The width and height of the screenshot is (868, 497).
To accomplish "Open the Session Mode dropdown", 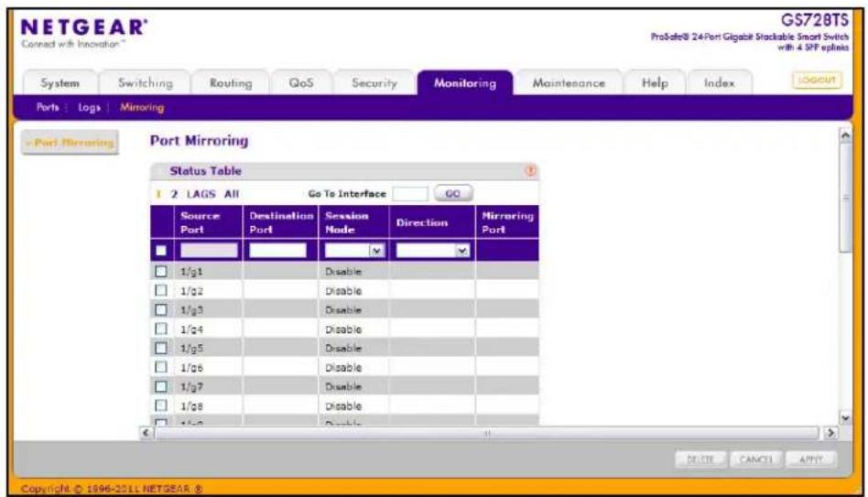I will pyautogui.click(x=355, y=251).
